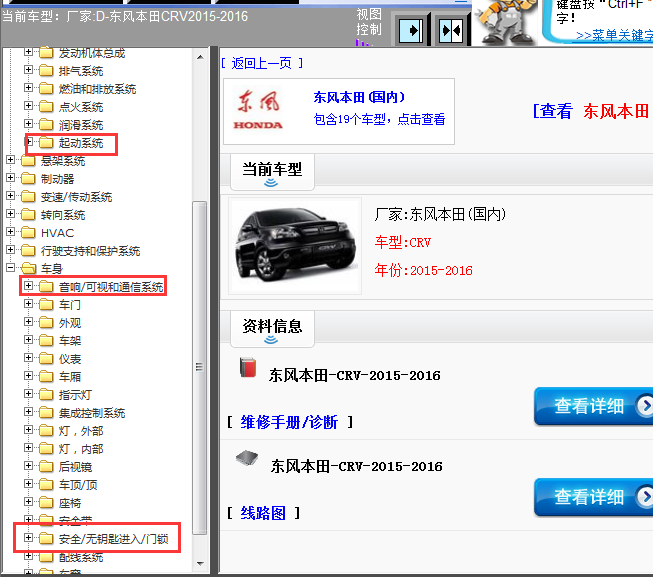653x577 pixels.
Task: Select the 车顶/顶 tree item
Action: (78, 485)
